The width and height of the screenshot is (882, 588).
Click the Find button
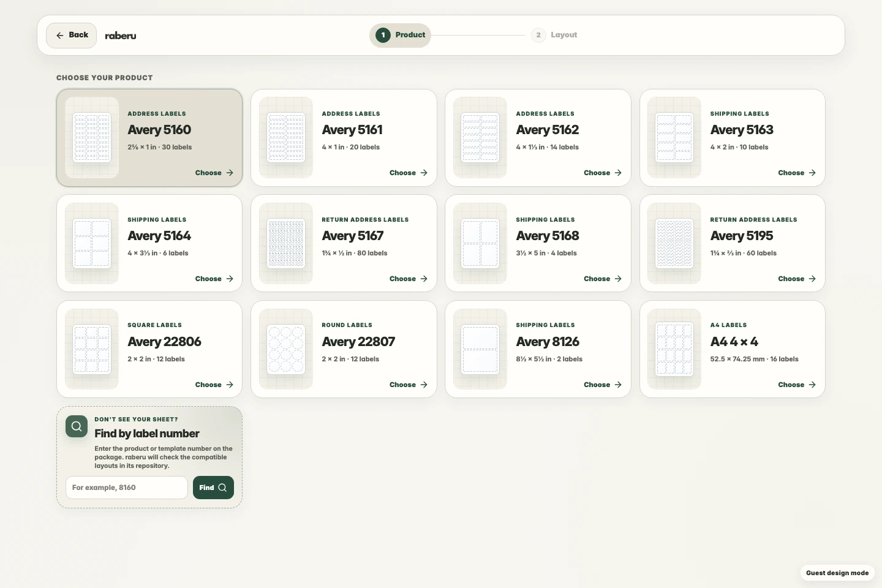point(213,488)
